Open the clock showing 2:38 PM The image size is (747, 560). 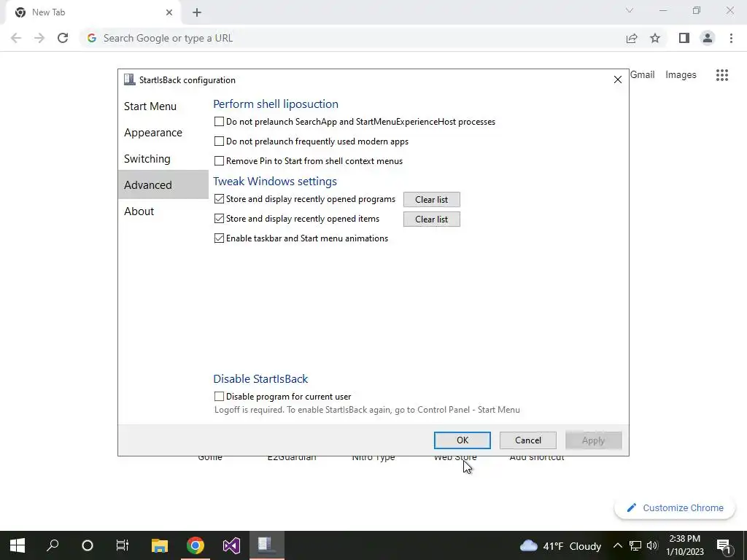(684, 545)
